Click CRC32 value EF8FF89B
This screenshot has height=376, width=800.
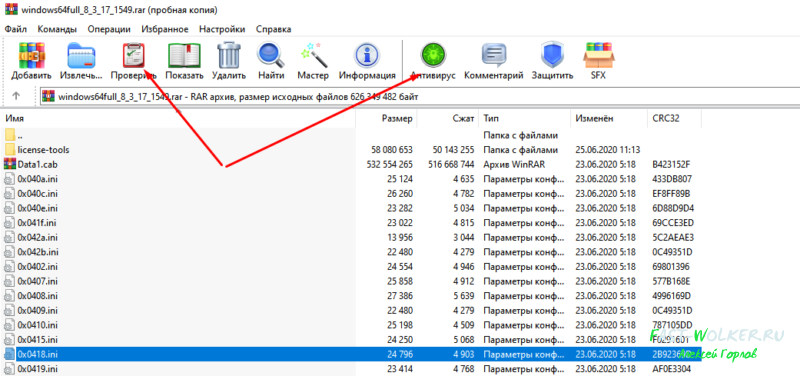[x=671, y=194]
